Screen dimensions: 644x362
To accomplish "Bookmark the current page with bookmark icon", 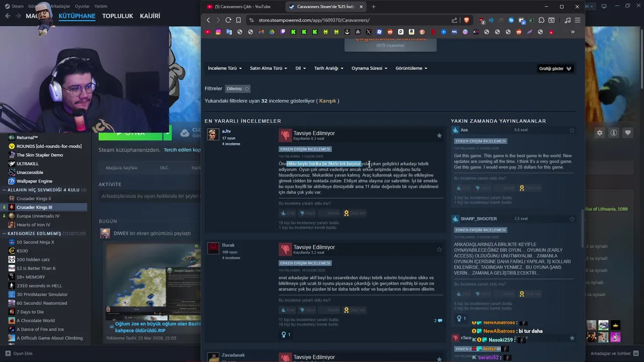I will (x=238, y=20).
